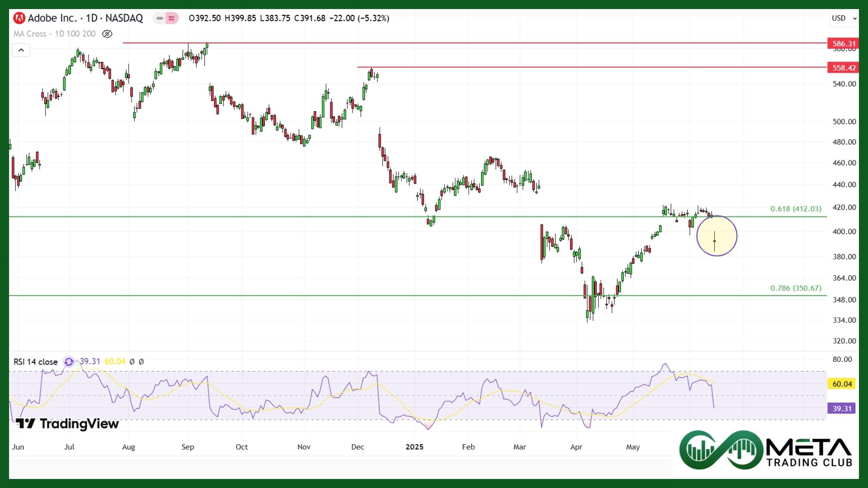Click the 80.00 RSI axis label
868x488 pixels.
tap(842, 360)
